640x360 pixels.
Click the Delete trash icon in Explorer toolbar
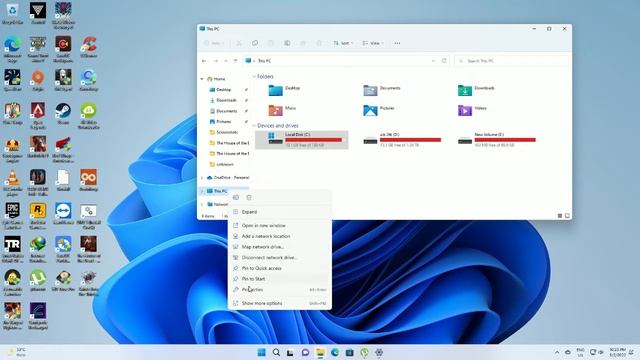(319, 43)
